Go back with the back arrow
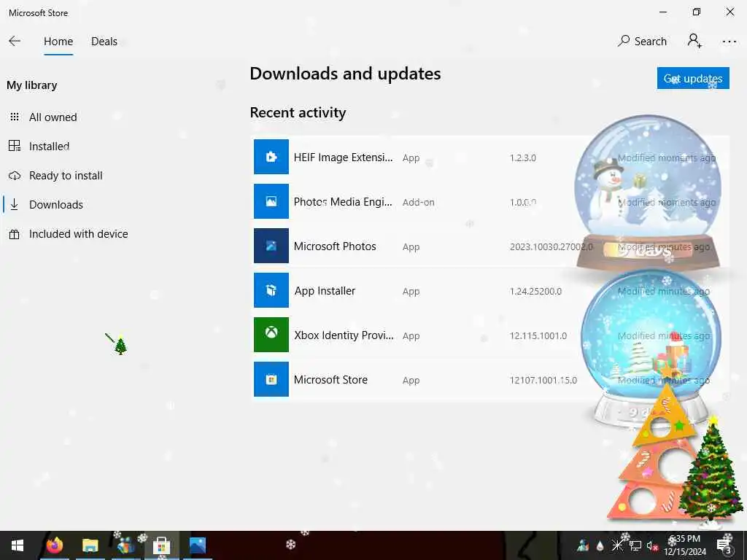 point(15,42)
